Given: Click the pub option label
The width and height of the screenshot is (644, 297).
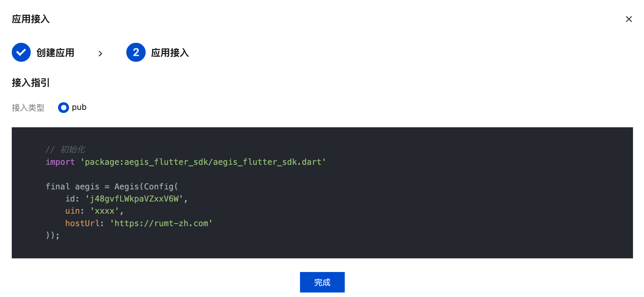Looking at the screenshot, I should click(79, 107).
